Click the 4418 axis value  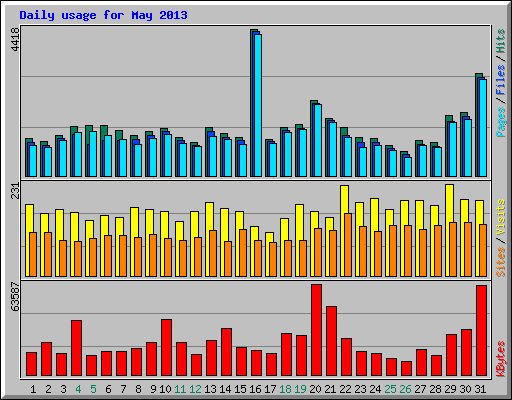15,39
